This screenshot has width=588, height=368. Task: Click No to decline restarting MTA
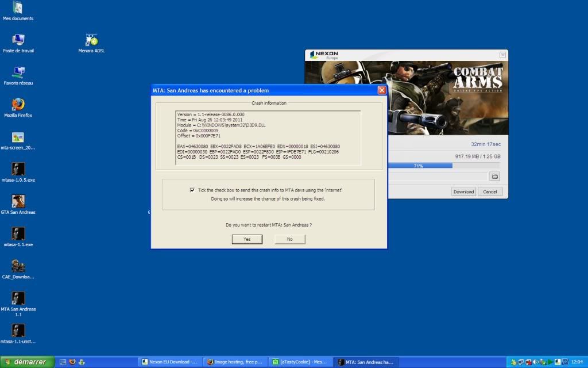289,239
